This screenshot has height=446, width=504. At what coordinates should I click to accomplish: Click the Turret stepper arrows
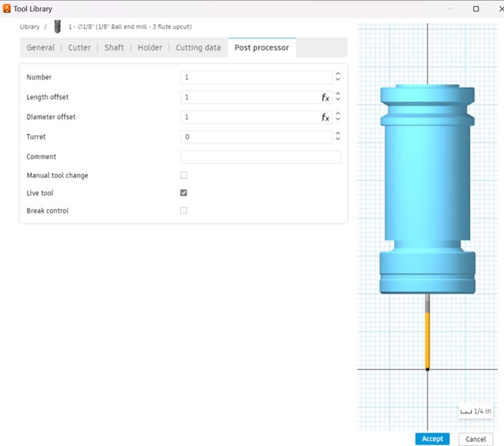(338, 136)
